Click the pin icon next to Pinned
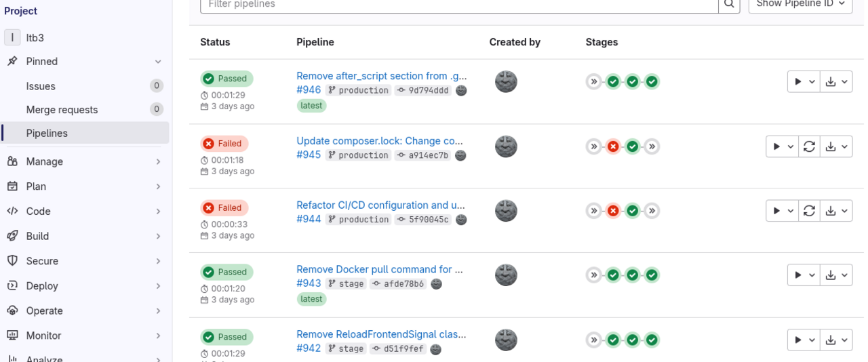868x362 pixels. tap(12, 61)
